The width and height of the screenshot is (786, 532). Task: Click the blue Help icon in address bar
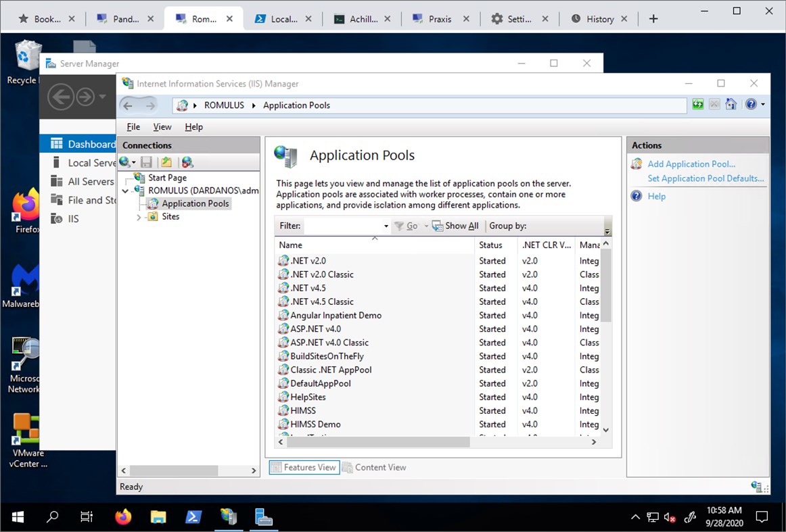751,104
